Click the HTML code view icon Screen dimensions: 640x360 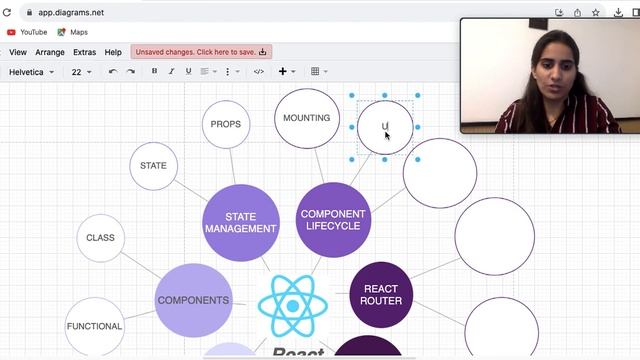coord(259,71)
